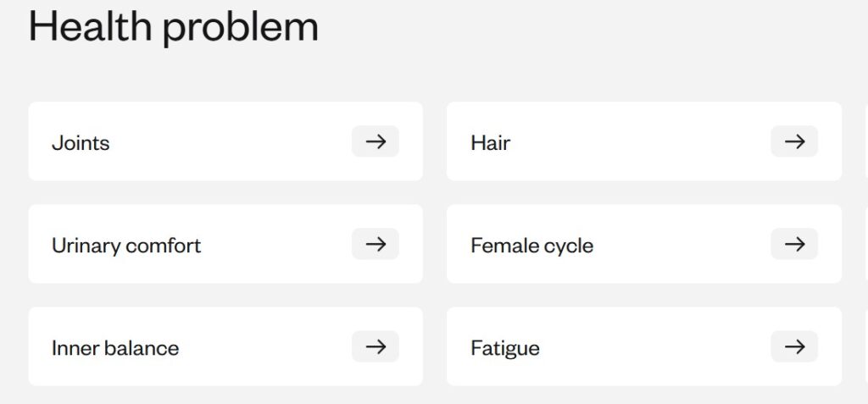The height and width of the screenshot is (404, 868).
Task: Choose the Female cycle text label
Action: click(x=531, y=246)
